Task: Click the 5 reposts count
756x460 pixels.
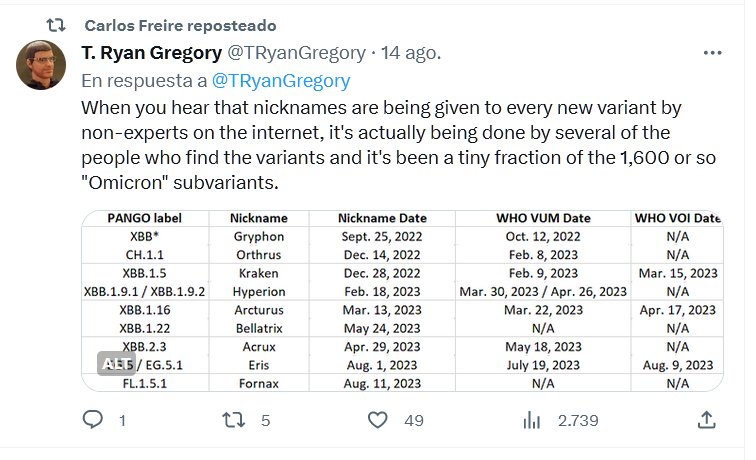Action: tap(265, 421)
